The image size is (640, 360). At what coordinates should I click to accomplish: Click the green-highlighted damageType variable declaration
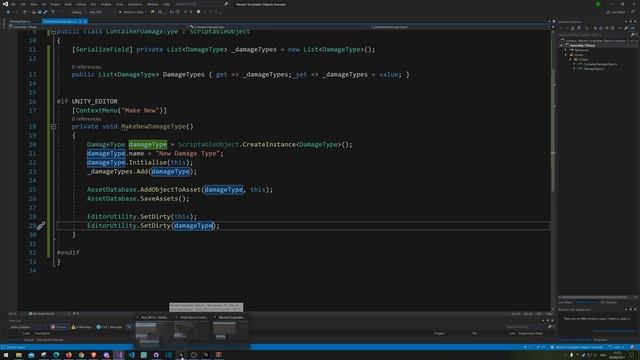pyautogui.click(x=148, y=144)
